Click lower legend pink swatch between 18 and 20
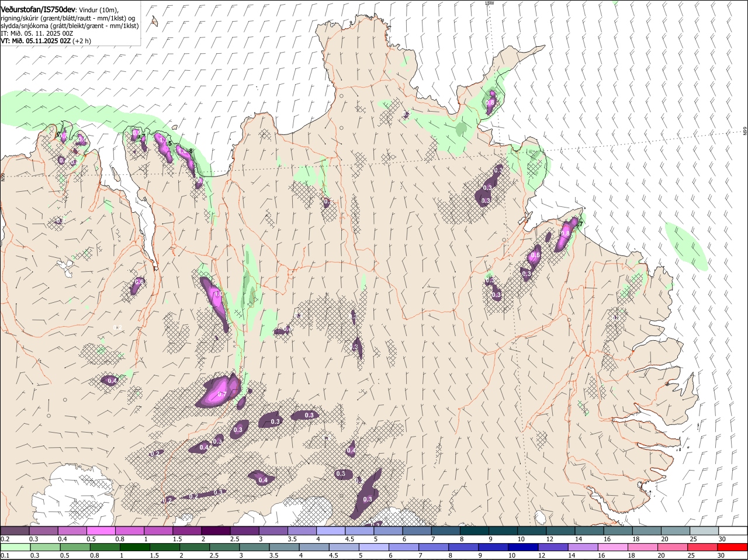This screenshot has height=560, width=748. coord(643,547)
